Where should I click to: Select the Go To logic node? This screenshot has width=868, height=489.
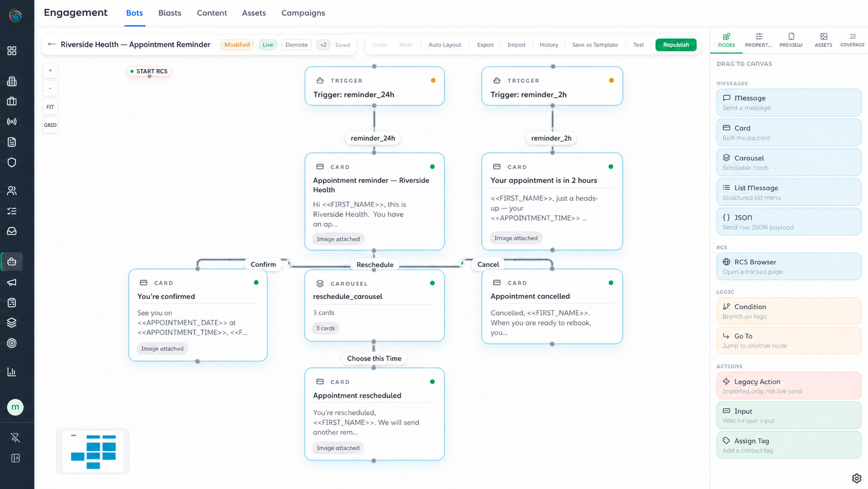click(789, 340)
